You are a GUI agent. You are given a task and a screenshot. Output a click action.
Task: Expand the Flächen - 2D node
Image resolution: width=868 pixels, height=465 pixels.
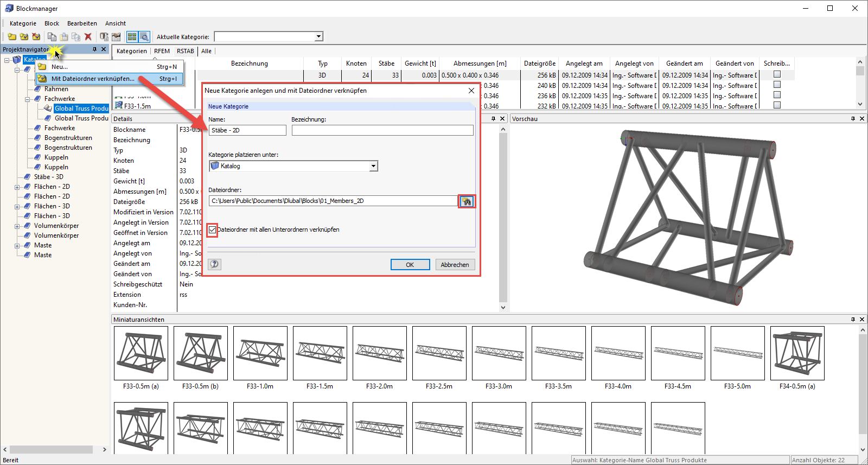[17, 187]
